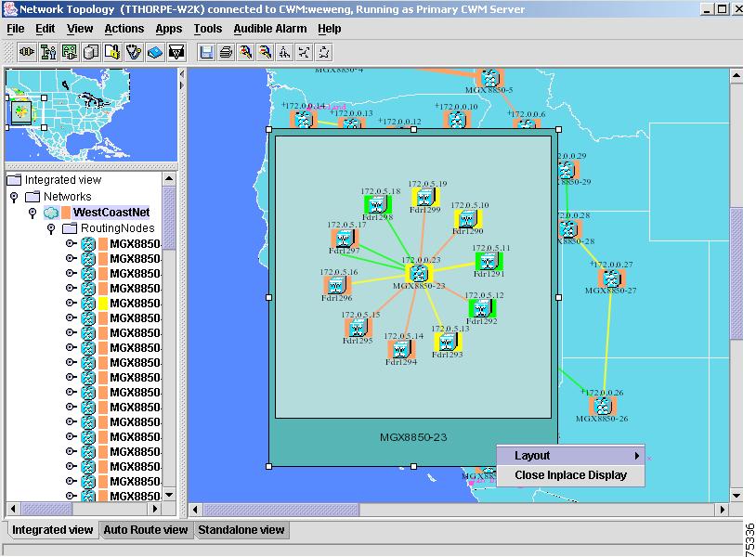This screenshot has width=756, height=557.
Task: Click the overview map thumbnail of North America
Action: click(91, 116)
